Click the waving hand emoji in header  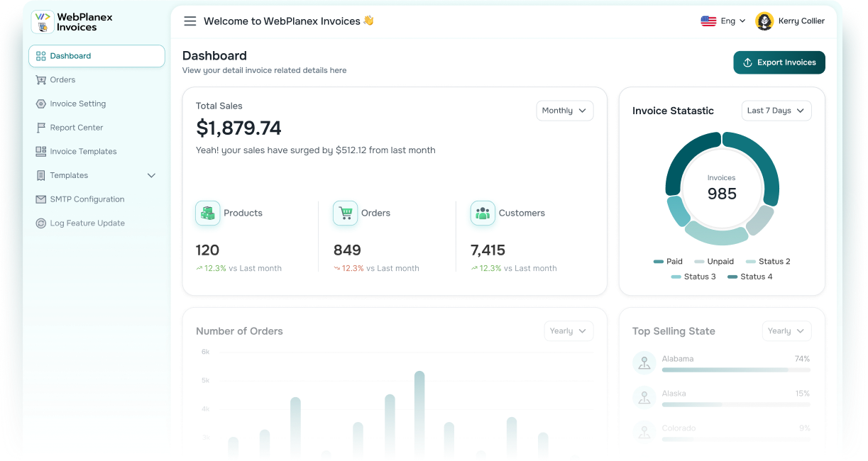pos(368,21)
